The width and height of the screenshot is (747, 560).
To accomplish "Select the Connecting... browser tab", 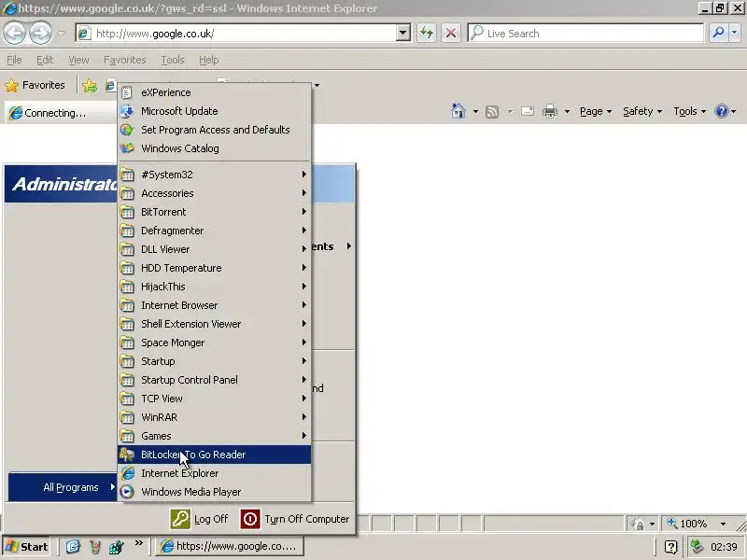I will [60, 113].
